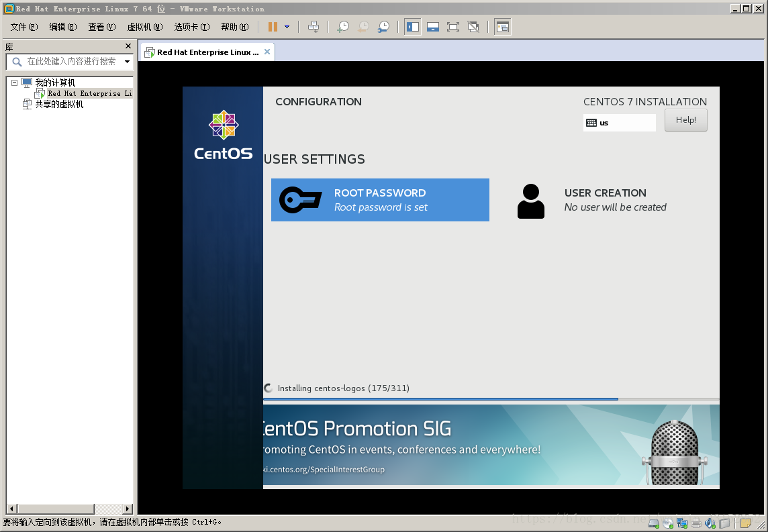
Task: Close the Red Hat Enterprise Linux tab
Action: pos(267,52)
